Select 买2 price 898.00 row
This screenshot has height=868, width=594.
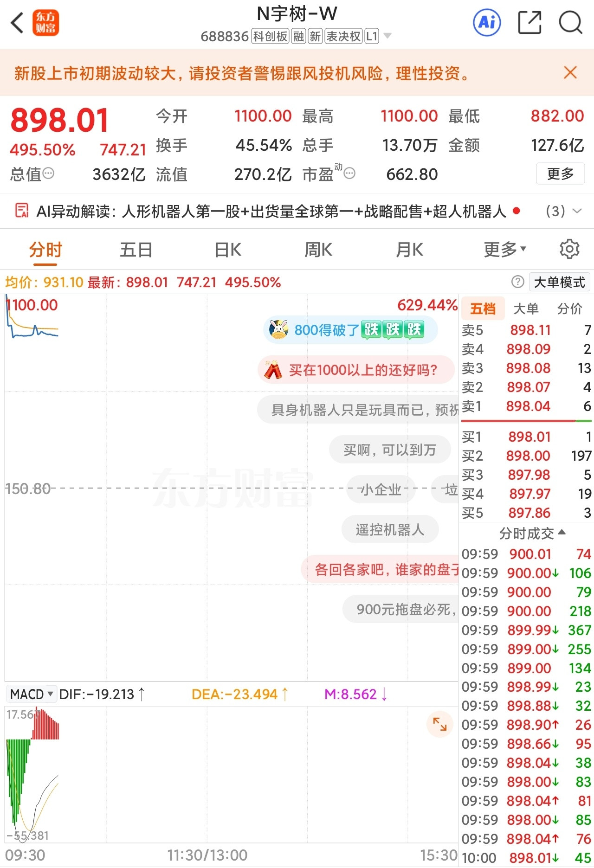(526, 456)
